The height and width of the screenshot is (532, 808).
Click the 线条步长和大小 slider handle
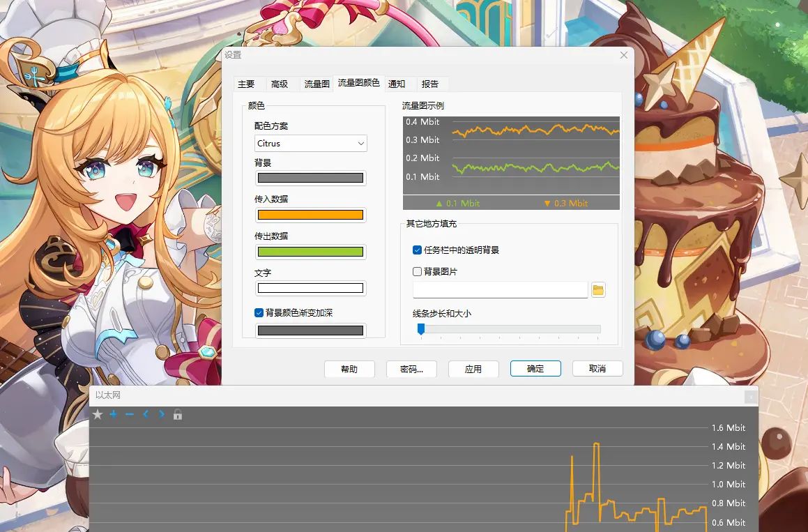click(421, 329)
